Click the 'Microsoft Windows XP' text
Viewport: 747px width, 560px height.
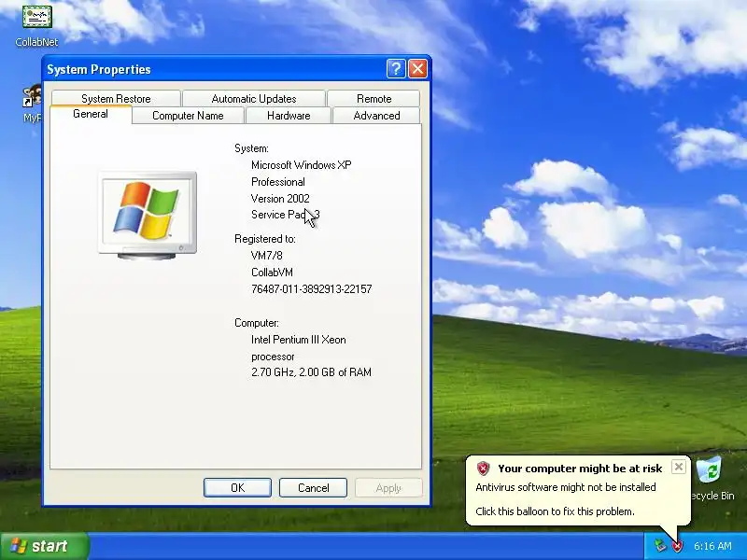pyautogui.click(x=301, y=165)
